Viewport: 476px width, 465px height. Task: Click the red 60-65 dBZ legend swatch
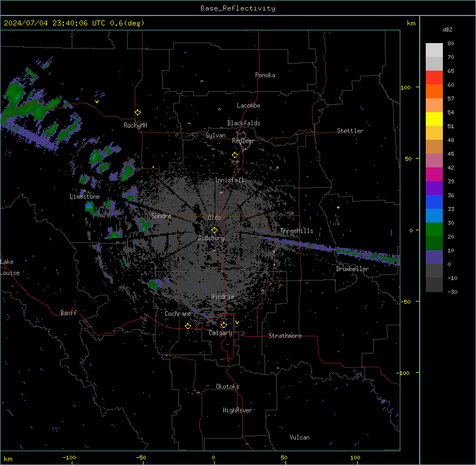pyautogui.click(x=434, y=78)
